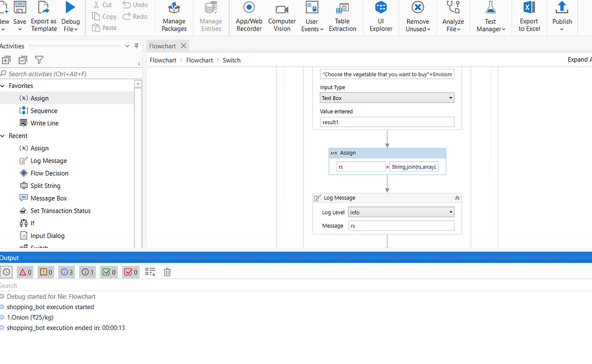Select Switch in the breadcrumb path
The image size is (592, 364).
(231, 60)
